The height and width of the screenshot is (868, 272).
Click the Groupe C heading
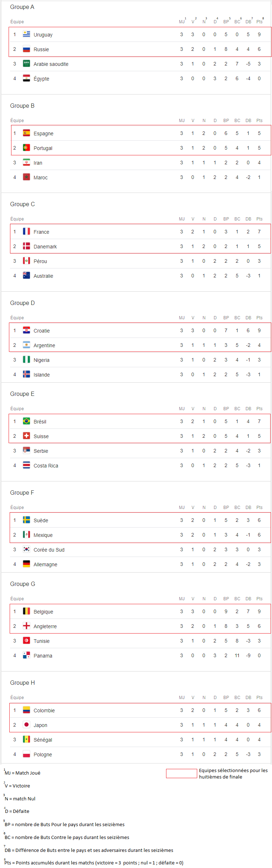tap(23, 204)
